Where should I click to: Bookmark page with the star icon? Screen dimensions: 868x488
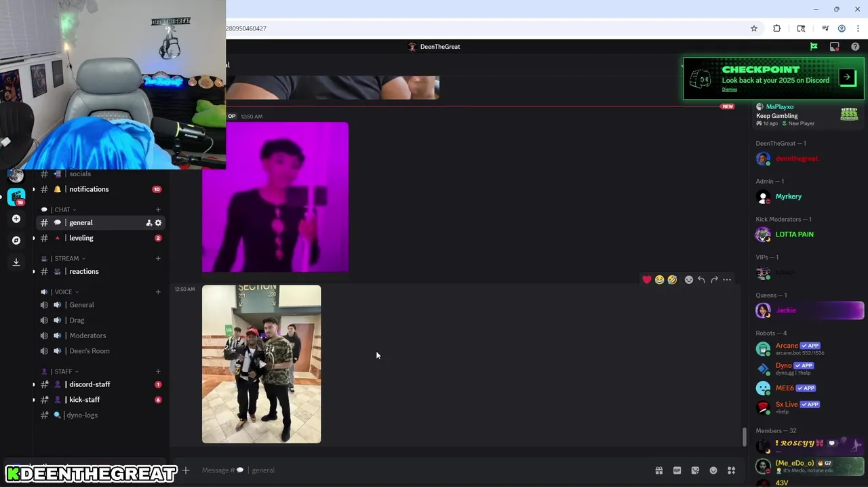[x=753, y=28]
